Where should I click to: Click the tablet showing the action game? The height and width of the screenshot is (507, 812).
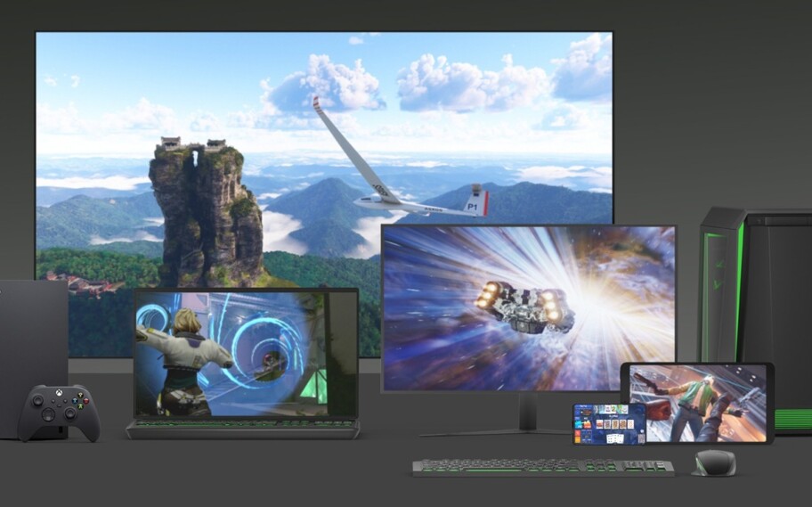(698, 402)
